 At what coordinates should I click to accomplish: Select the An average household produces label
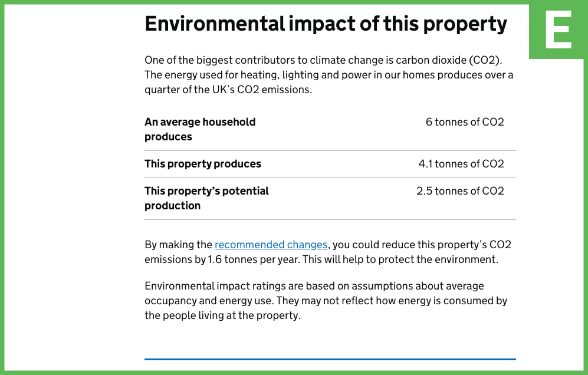point(200,129)
